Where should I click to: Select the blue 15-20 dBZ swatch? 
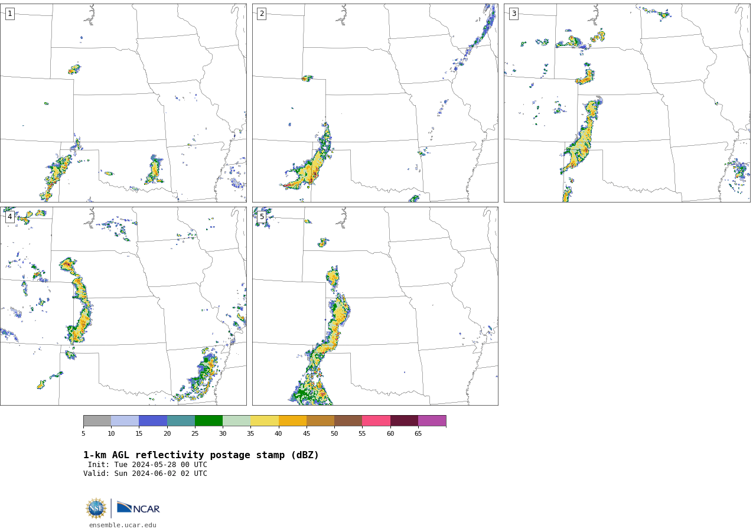(153, 421)
